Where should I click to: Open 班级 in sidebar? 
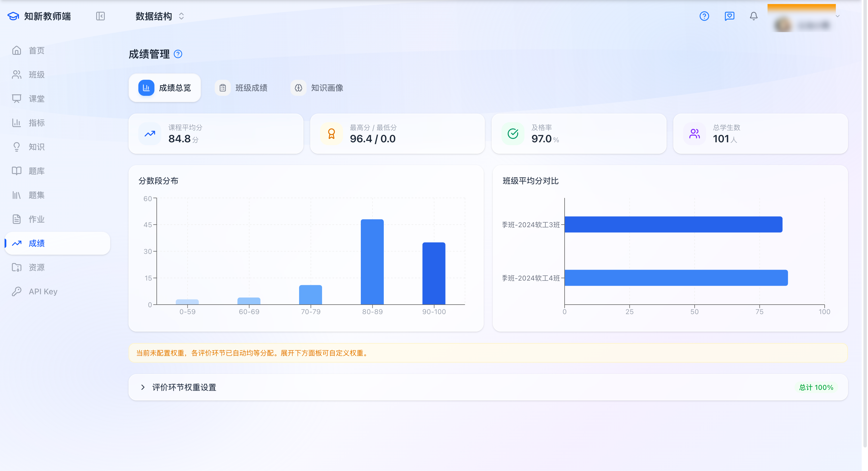(58, 74)
